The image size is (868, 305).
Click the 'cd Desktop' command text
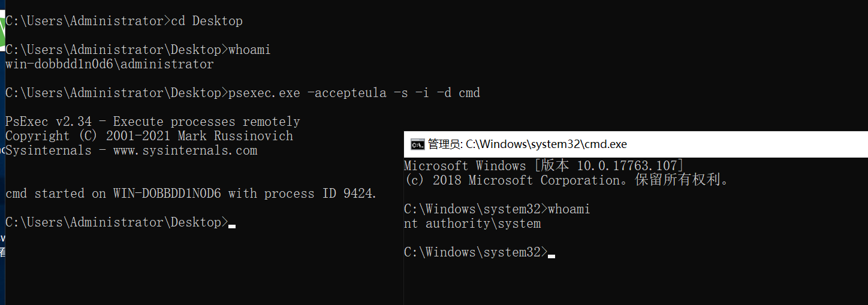(207, 21)
